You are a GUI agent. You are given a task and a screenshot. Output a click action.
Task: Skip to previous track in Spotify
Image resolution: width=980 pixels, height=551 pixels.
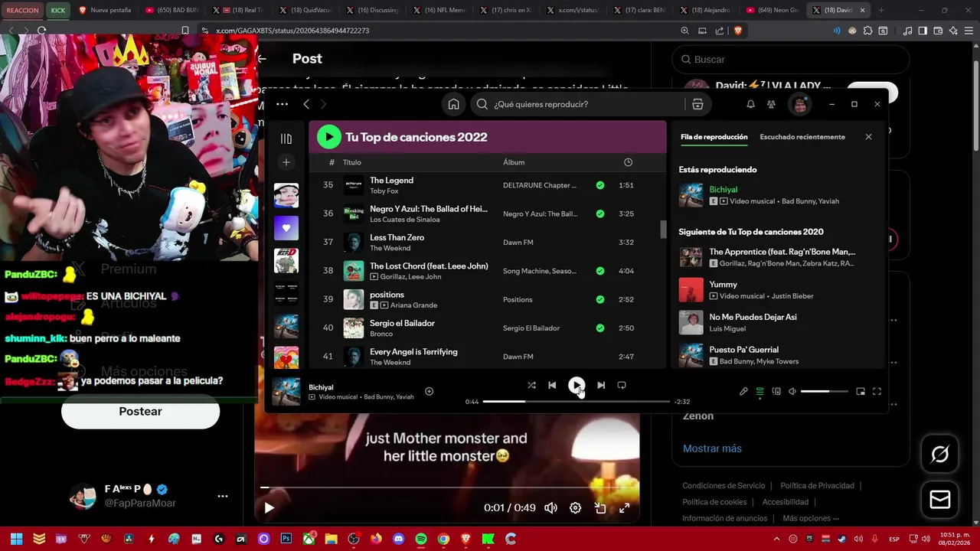click(x=552, y=386)
